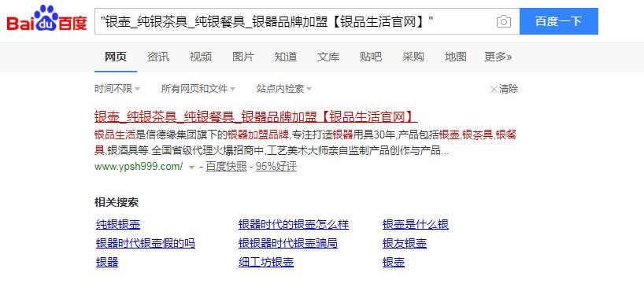Click the result snippet starting 银品生活是信德缘

(x=305, y=143)
